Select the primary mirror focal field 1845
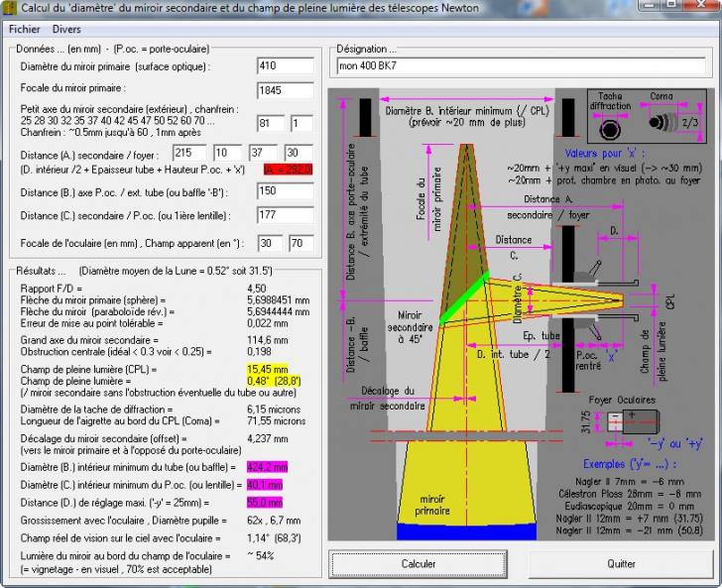 coord(286,90)
